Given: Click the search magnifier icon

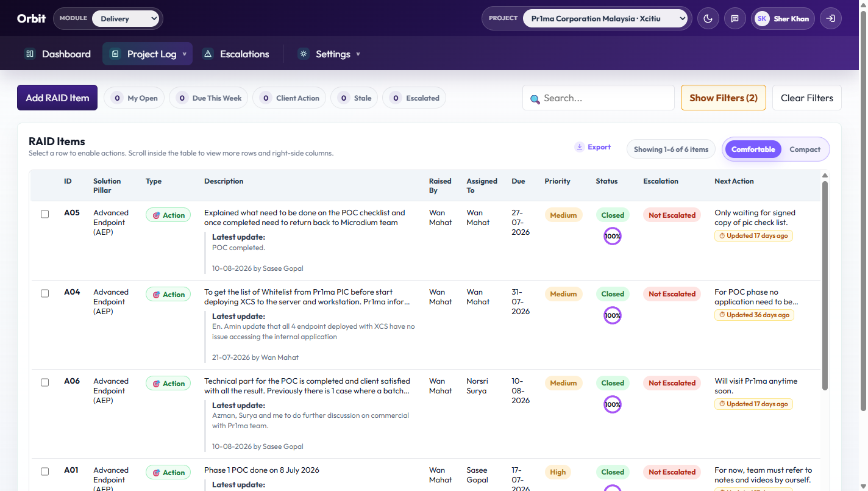Looking at the screenshot, I should [x=535, y=99].
